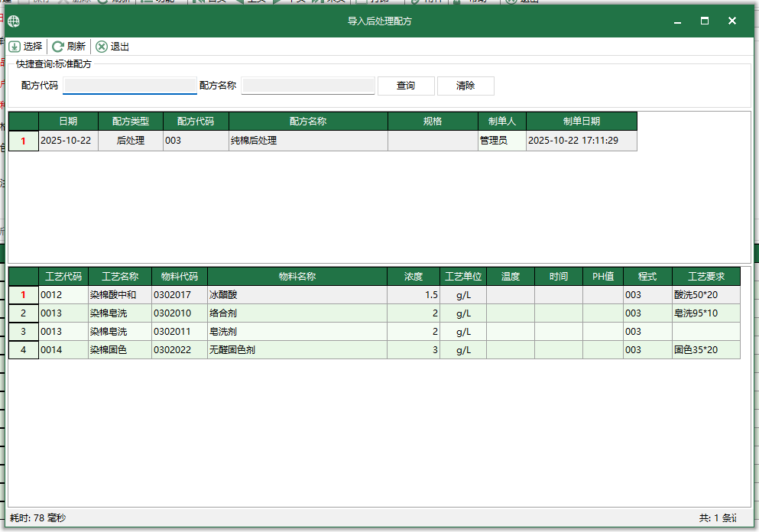The height and width of the screenshot is (532, 759).
Task: Click the globe icon in the dialog title bar
Action: [x=13, y=21]
